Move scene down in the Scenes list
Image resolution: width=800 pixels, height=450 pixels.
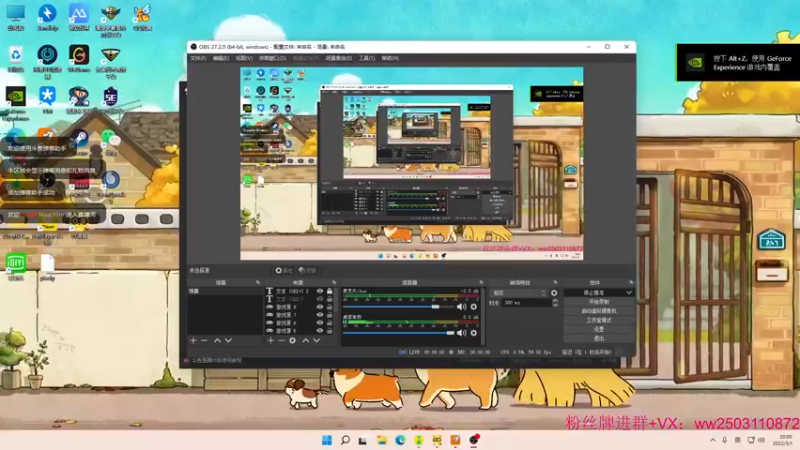coord(229,340)
